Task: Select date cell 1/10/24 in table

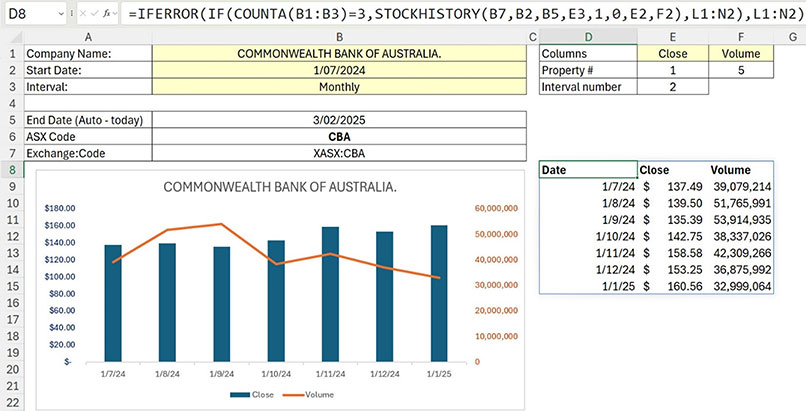Action: click(589, 236)
